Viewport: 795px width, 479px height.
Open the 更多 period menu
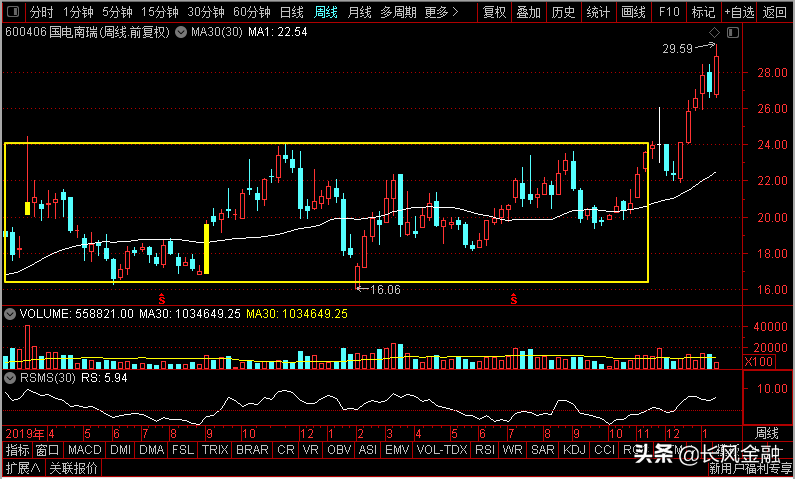[x=442, y=12]
